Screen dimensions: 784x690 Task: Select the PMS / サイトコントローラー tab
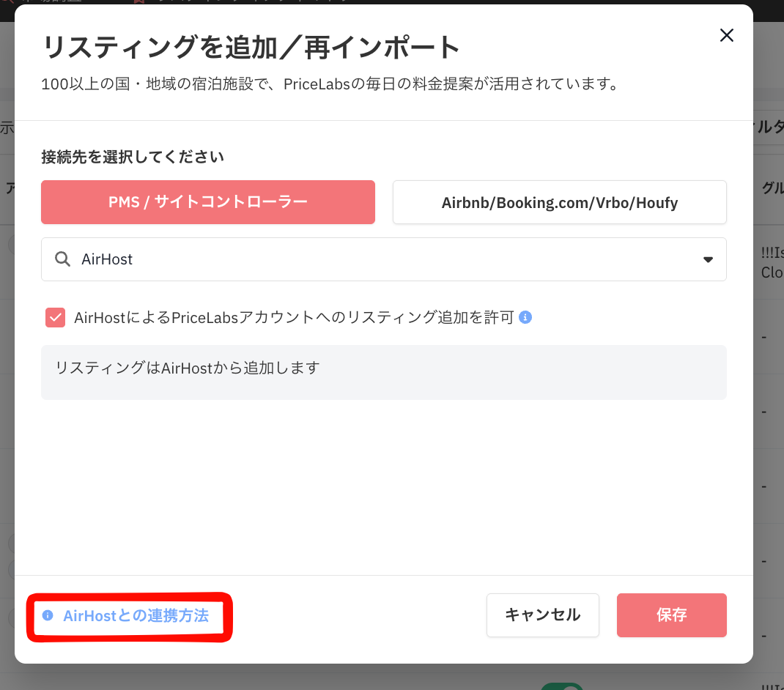pyautogui.click(x=208, y=202)
